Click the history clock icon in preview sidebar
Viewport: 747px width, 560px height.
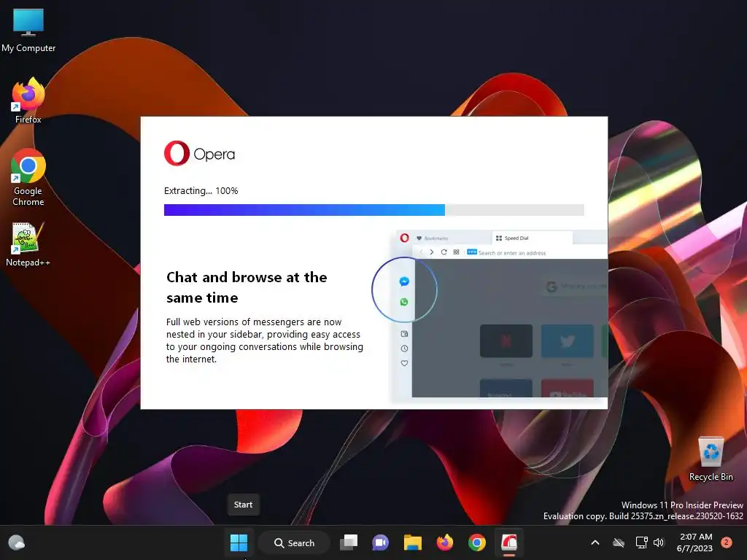(404, 349)
